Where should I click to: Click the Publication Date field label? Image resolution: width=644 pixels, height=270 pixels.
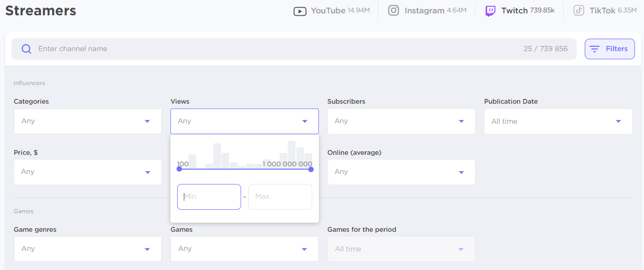point(511,102)
